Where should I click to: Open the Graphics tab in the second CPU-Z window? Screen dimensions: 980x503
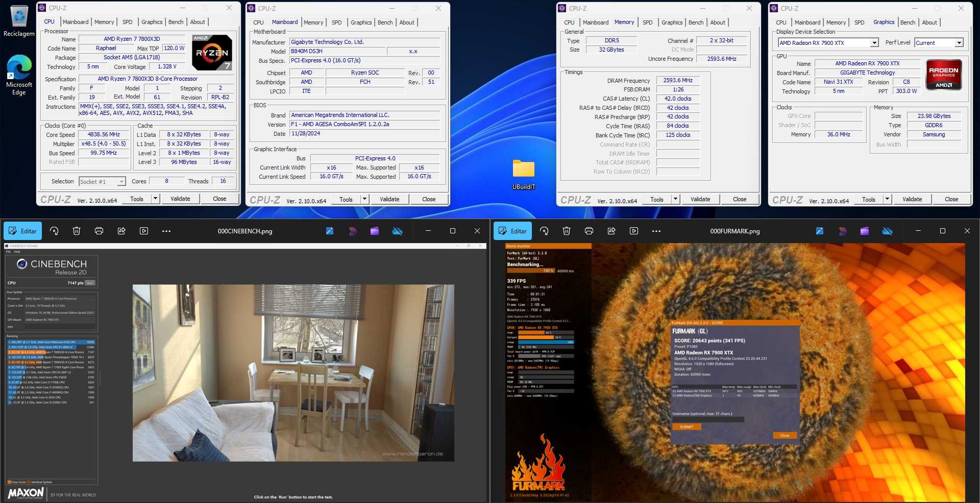361,22
